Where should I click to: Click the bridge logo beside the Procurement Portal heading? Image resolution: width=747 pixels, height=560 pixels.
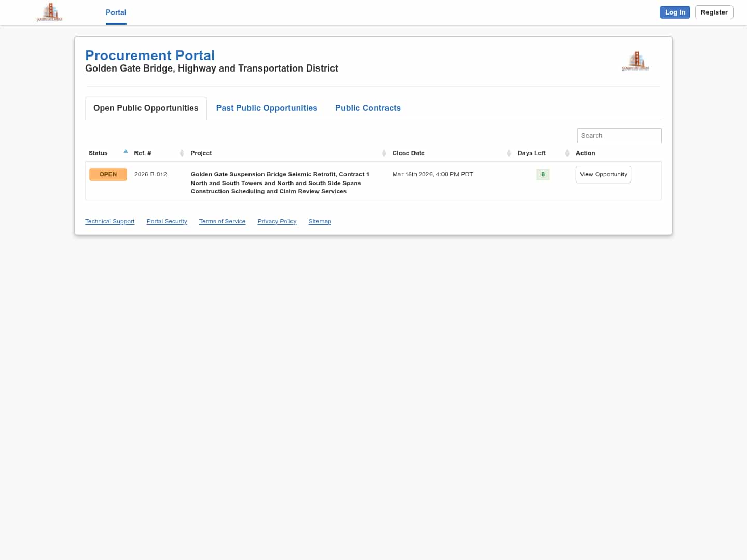point(635,61)
